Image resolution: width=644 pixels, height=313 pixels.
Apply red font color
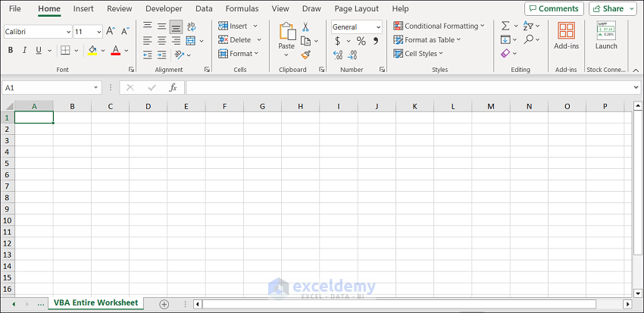[116, 50]
